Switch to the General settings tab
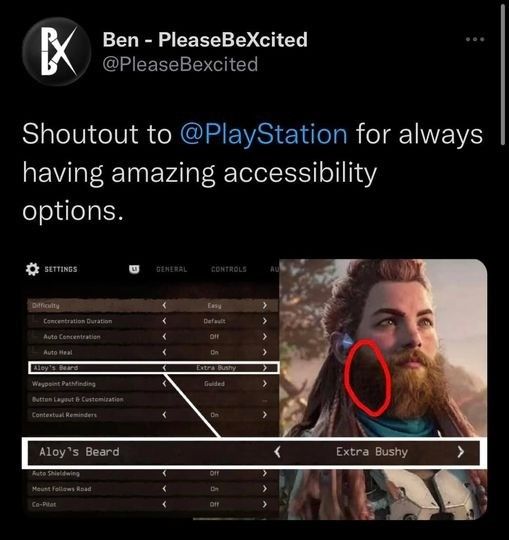 pos(172,269)
